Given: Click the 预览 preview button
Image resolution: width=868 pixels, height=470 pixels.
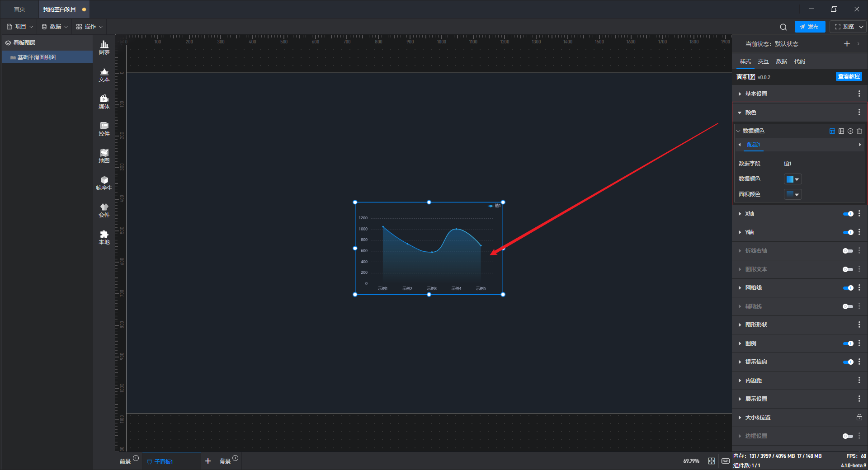Looking at the screenshot, I should tap(844, 27).
